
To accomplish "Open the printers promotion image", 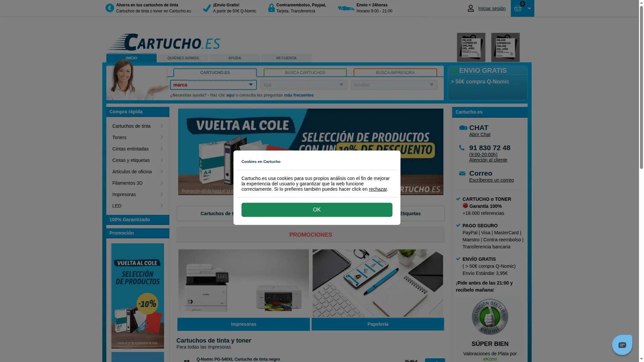I will click(x=244, y=283).
